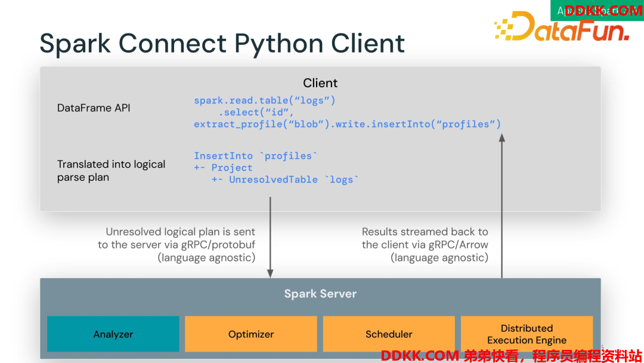
Task: Click the DataFun logo
Action: [x=562, y=27]
